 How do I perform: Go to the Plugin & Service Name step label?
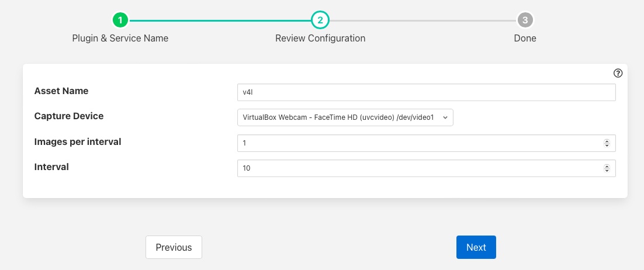coord(120,38)
